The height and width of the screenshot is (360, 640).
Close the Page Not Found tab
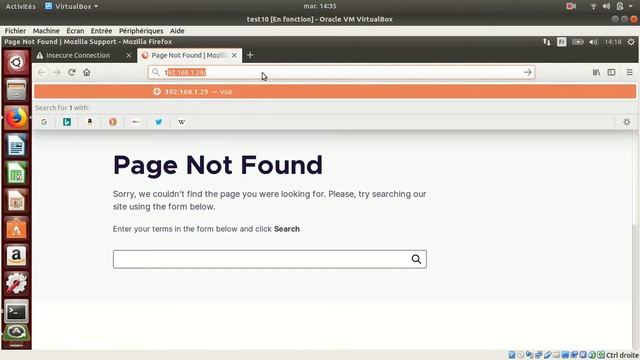click(x=234, y=55)
